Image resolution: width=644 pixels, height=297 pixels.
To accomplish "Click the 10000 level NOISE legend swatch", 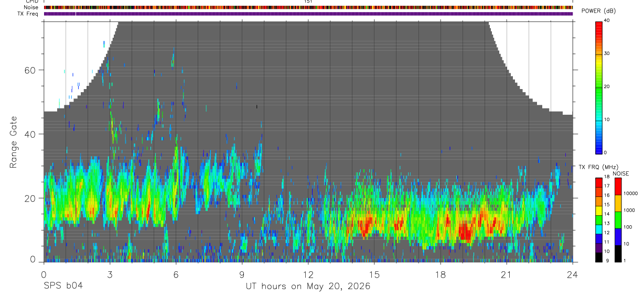I will (617, 186).
